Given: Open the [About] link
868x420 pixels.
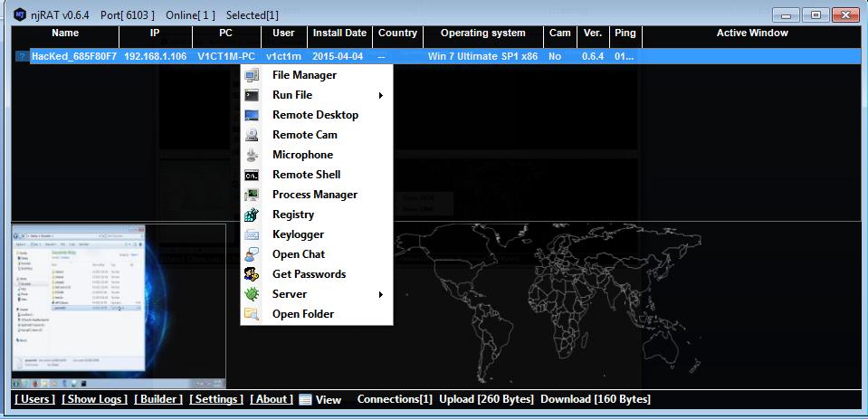Looking at the screenshot, I should point(272,399).
